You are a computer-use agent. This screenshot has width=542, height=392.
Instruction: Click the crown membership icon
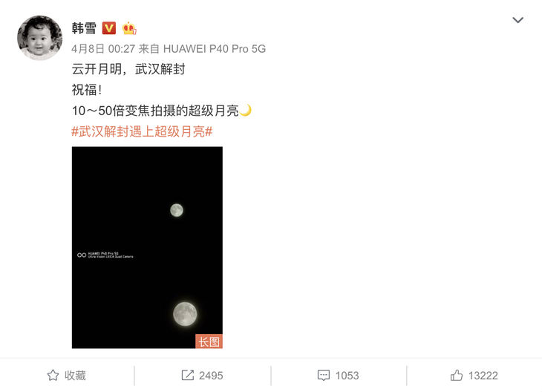[x=129, y=28]
